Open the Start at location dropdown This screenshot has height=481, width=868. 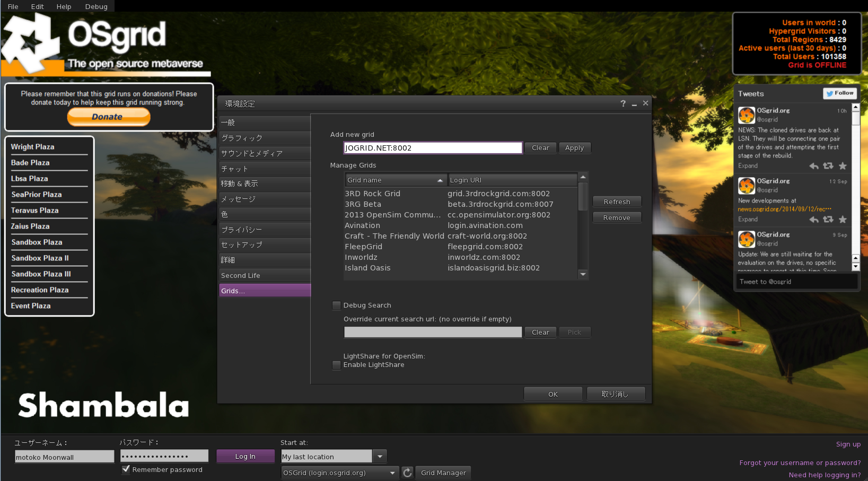380,456
